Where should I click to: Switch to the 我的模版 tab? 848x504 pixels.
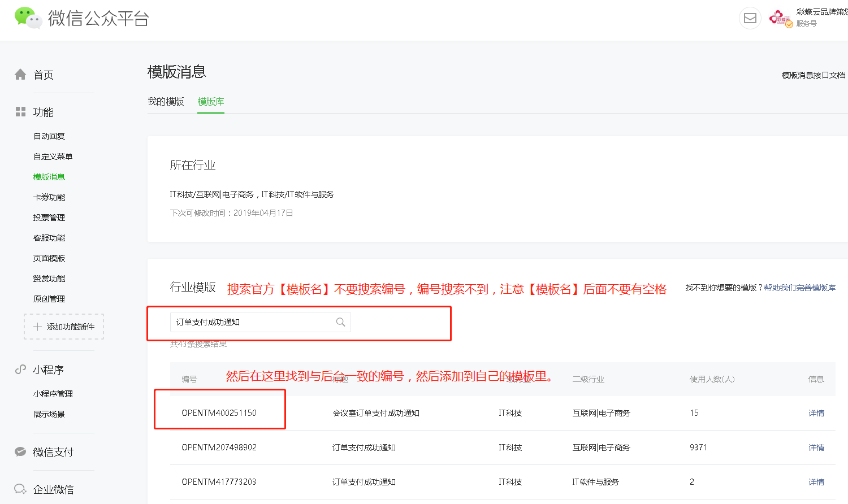[x=166, y=102]
